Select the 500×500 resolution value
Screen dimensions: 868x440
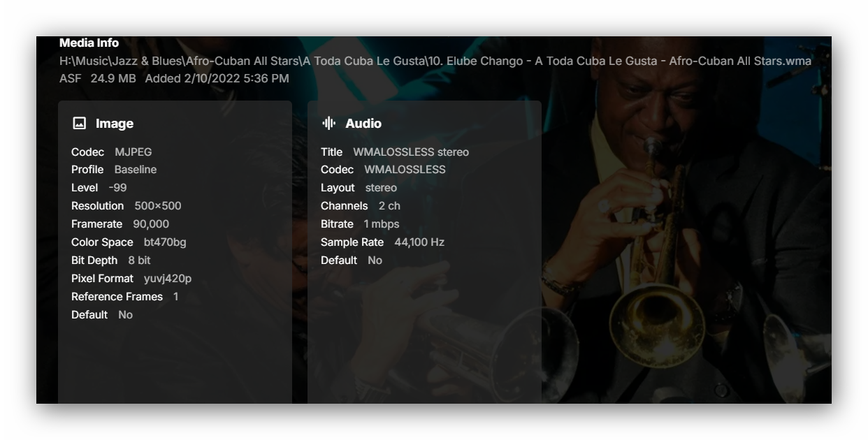click(x=158, y=206)
